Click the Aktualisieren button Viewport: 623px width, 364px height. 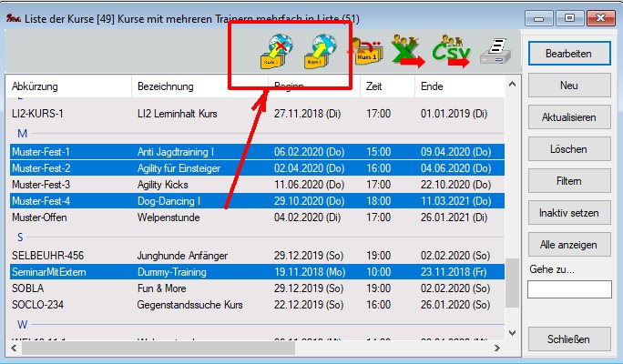click(x=568, y=117)
